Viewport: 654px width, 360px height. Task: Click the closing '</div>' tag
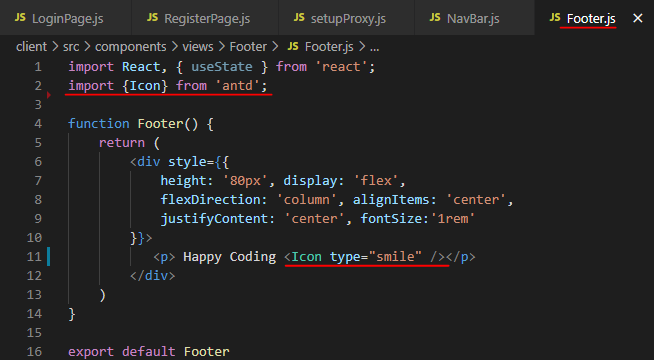(x=153, y=275)
